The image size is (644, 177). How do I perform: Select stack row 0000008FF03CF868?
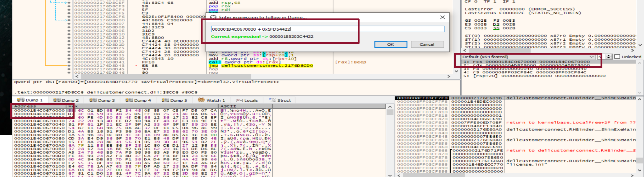click(x=516, y=150)
